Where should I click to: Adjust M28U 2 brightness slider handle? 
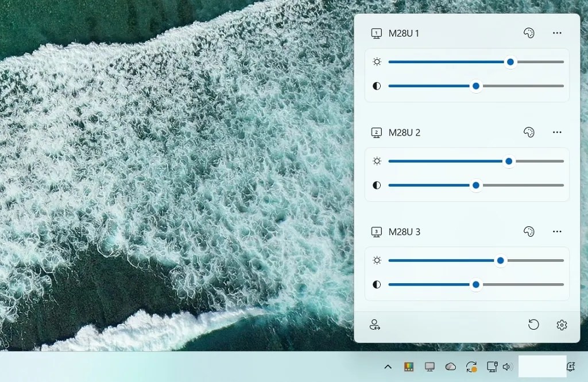point(509,161)
